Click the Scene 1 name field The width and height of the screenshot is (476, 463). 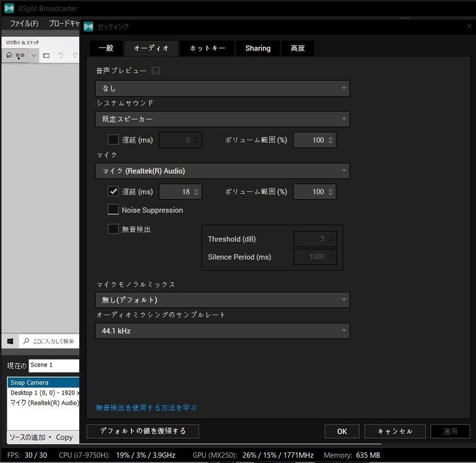(x=54, y=365)
